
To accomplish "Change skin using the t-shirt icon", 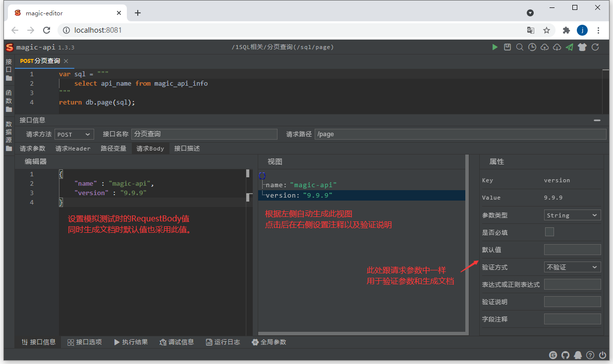I will 582,47.
